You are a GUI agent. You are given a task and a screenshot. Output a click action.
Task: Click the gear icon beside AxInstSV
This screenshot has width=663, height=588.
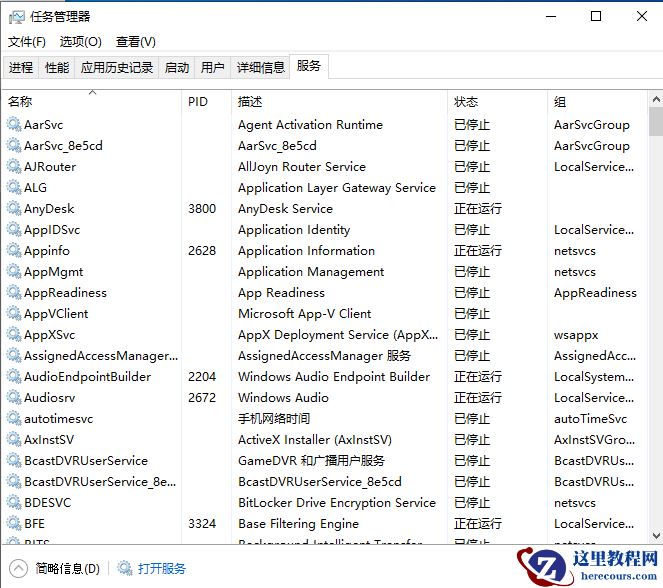(14, 440)
